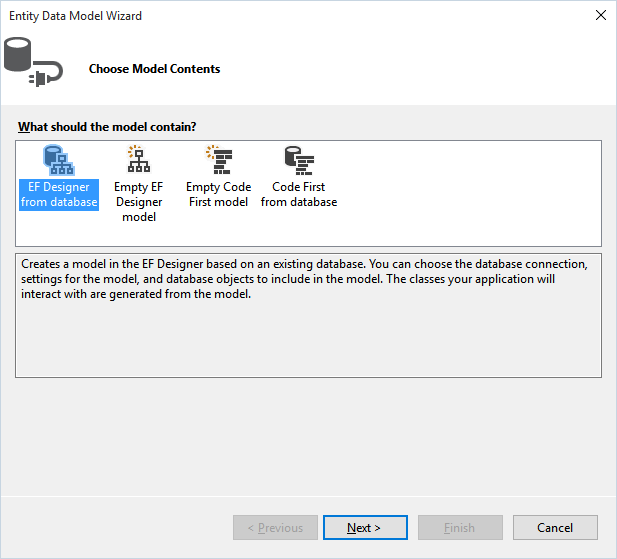Click the 'What should the model contain?' label
Screen dimensions: 617x559
(x=107, y=127)
